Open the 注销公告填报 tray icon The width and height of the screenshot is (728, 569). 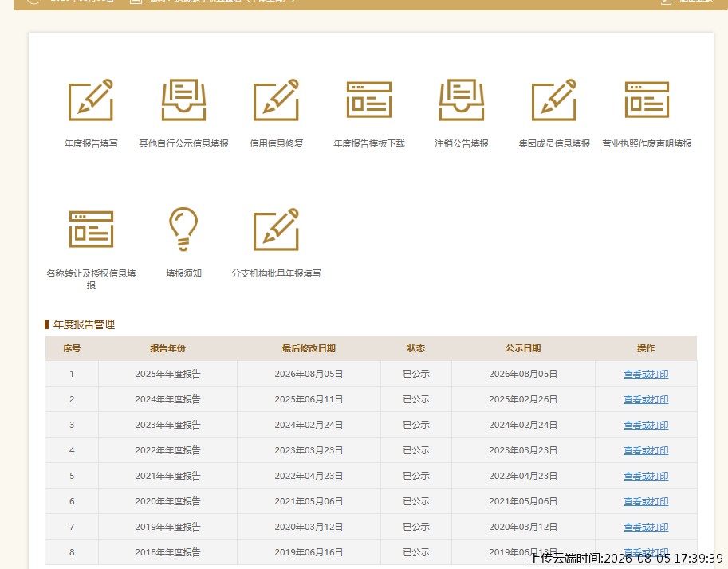click(x=462, y=100)
